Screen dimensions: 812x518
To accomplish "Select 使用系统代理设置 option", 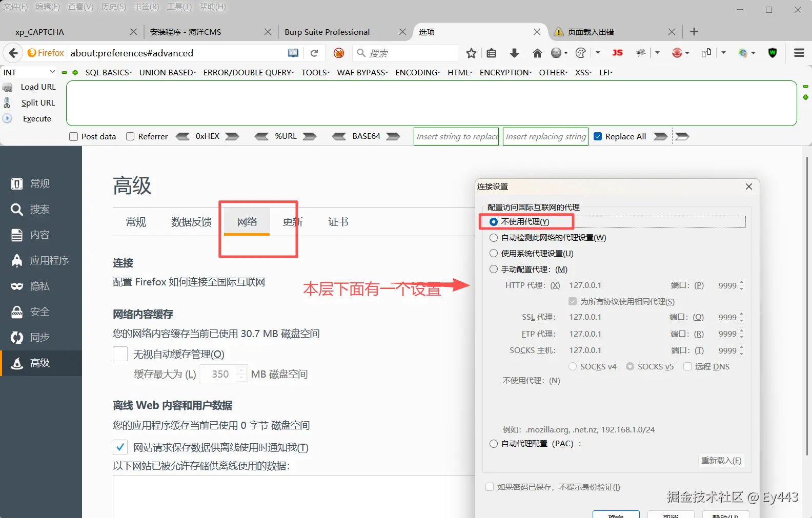I will pos(494,254).
